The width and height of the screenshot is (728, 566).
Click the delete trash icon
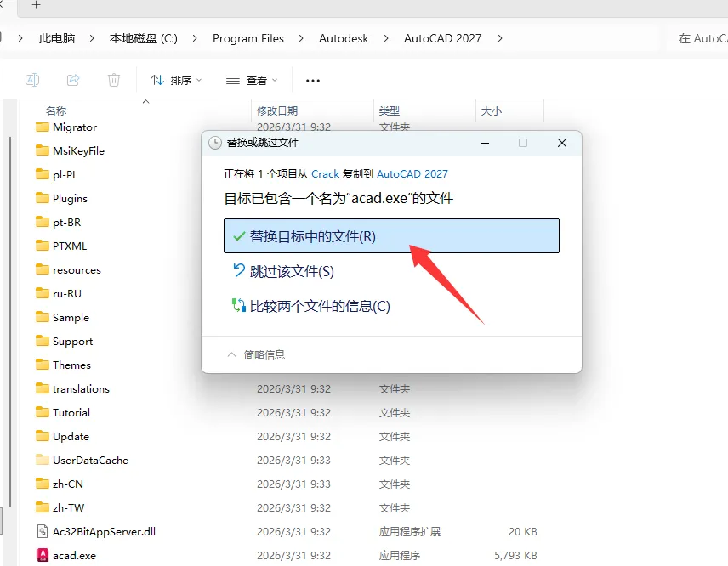114,80
